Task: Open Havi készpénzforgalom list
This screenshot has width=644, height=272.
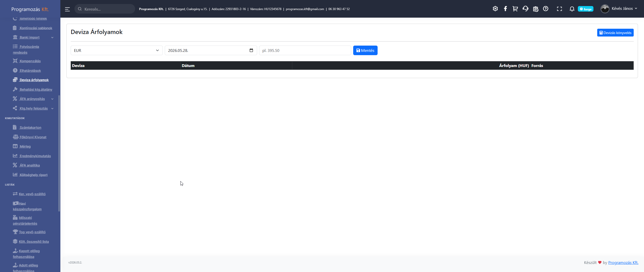Action: click(27, 206)
